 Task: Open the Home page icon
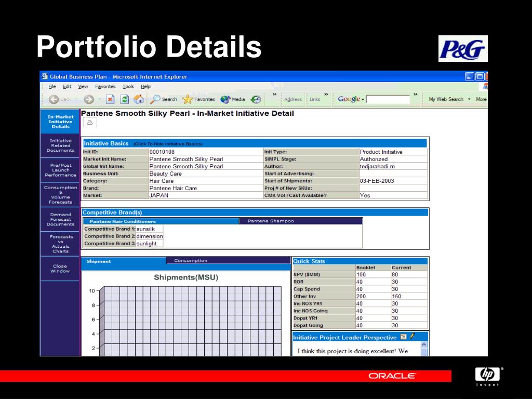click(138, 99)
